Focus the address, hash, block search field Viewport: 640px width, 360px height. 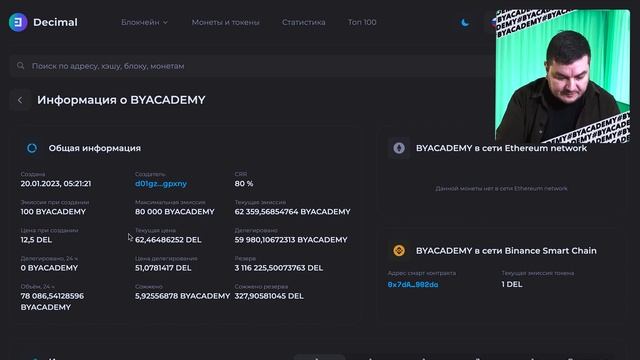pyautogui.click(x=253, y=66)
